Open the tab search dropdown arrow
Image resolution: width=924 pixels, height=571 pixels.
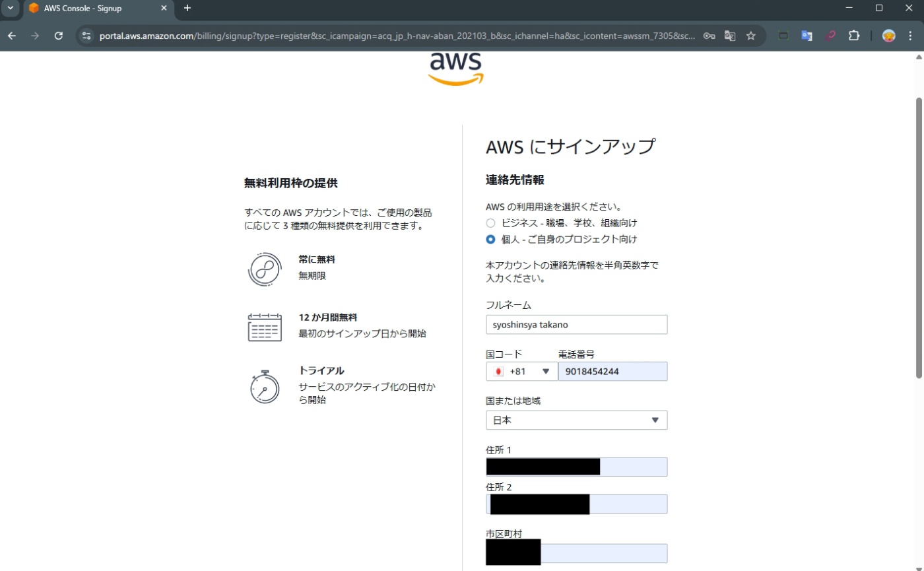[x=10, y=8]
